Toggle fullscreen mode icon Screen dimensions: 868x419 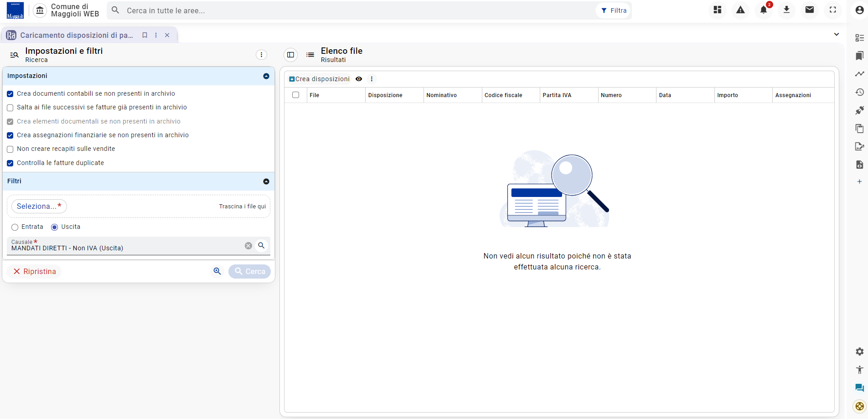(833, 10)
